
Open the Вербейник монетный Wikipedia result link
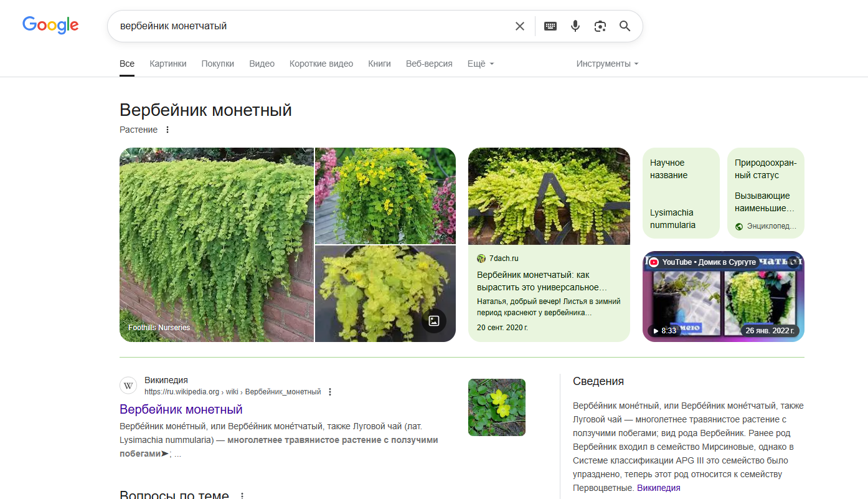(181, 409)
